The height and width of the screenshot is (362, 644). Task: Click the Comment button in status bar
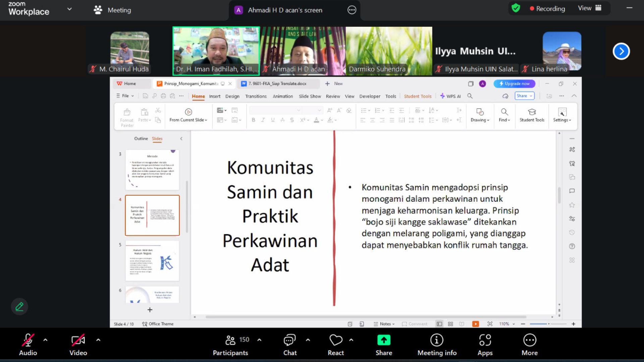[x=415, y=324]
